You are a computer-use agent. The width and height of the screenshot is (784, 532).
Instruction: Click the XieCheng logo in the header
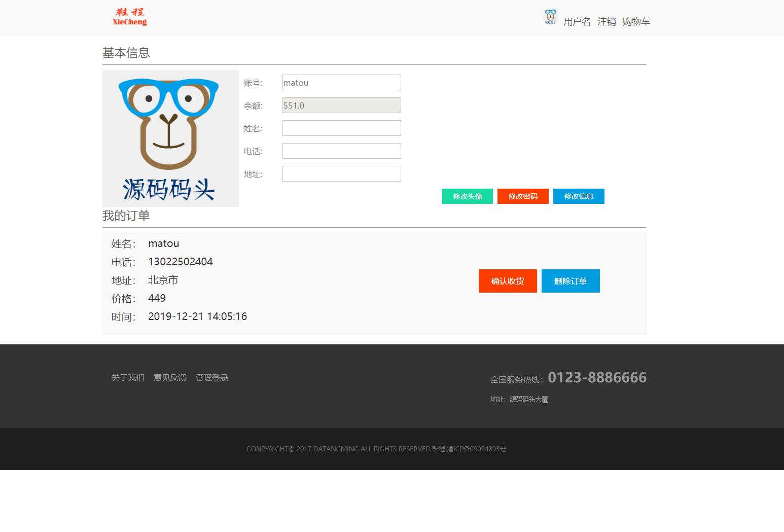tap(129, 16)
